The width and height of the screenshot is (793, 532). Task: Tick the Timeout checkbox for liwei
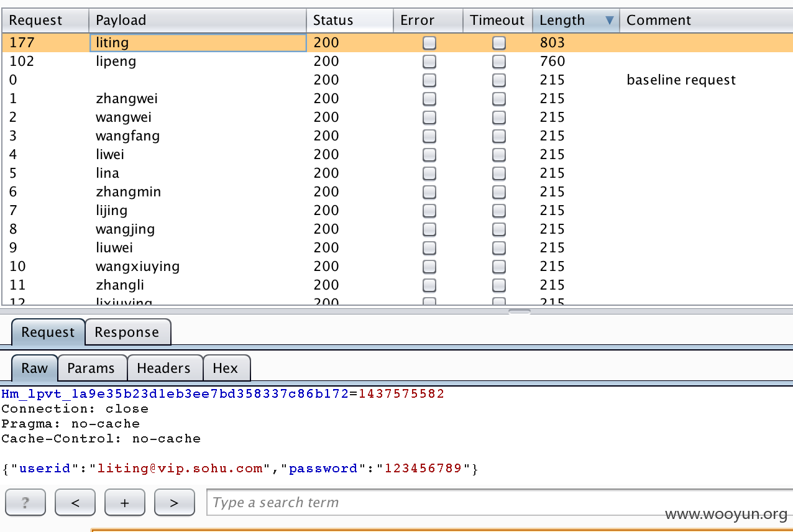(499, 155)
